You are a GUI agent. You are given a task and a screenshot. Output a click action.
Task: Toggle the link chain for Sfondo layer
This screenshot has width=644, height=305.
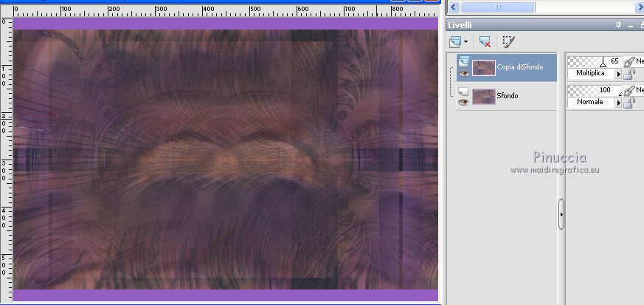(629, 91)
